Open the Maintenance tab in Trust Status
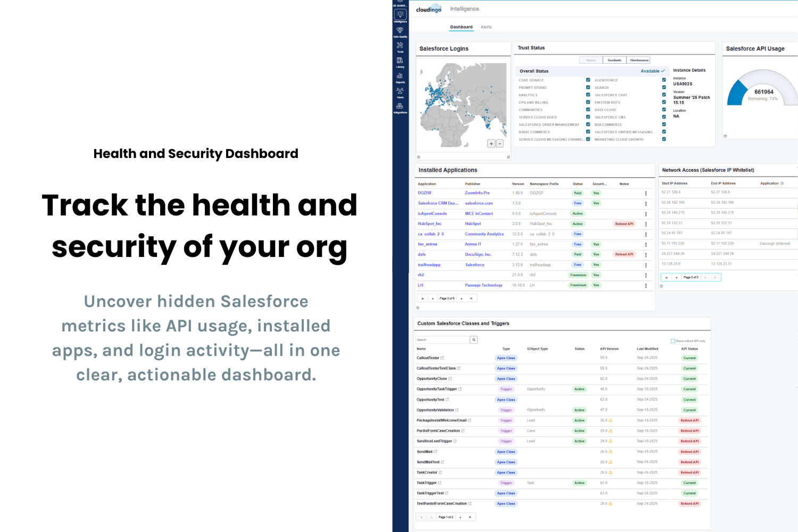This screenshot has width=798, height=532. coord(639,60)
